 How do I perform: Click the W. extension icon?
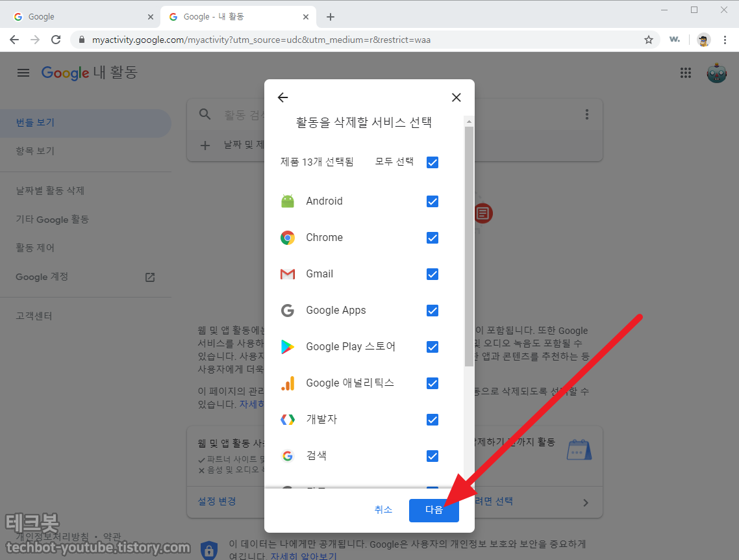(675, 40)
